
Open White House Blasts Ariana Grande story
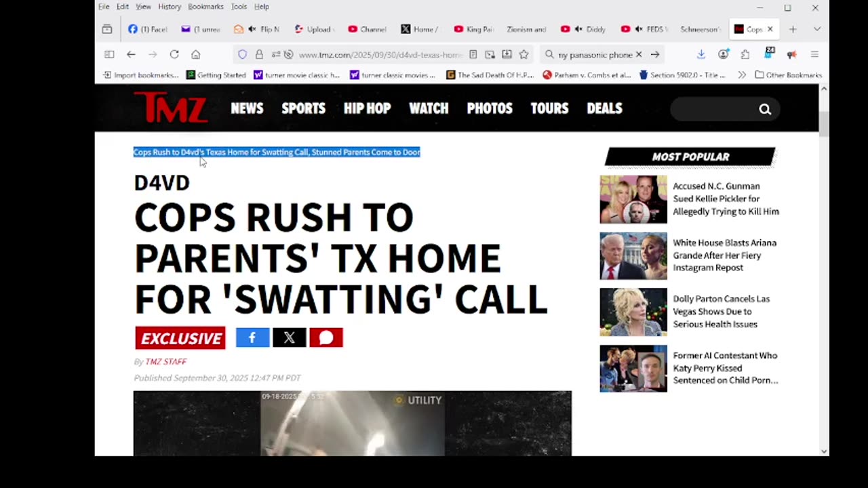point(724,256)
